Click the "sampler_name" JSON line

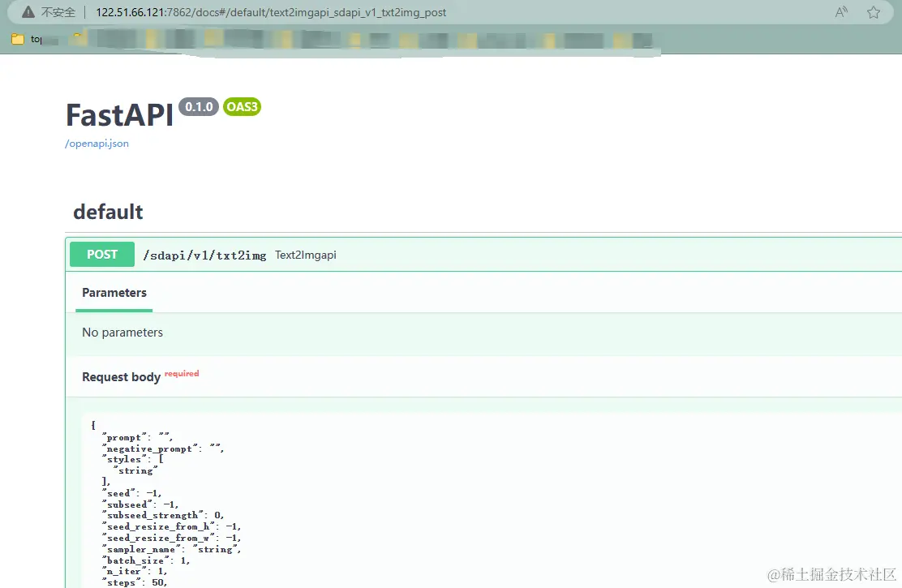[x=171, y=549]
